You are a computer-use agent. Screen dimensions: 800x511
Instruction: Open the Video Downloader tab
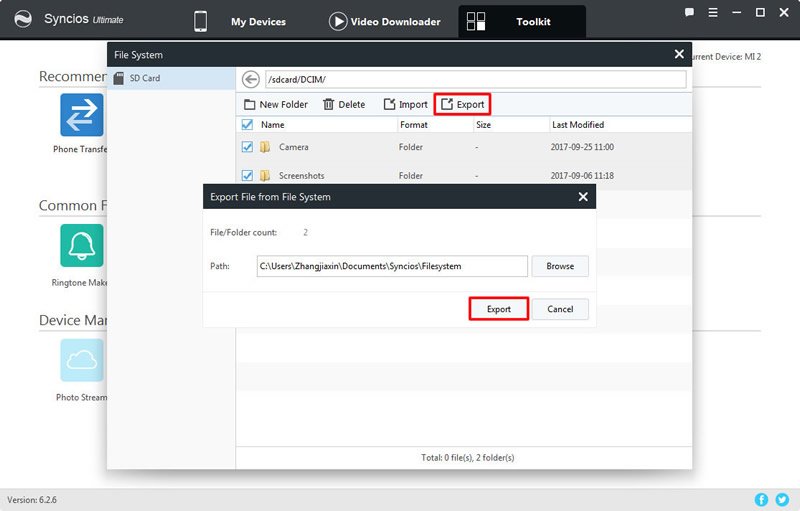(x=395, y=22)
